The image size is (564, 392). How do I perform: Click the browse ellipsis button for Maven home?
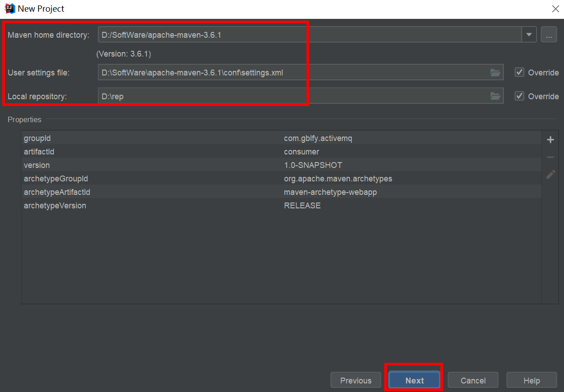tap(549, 35)
